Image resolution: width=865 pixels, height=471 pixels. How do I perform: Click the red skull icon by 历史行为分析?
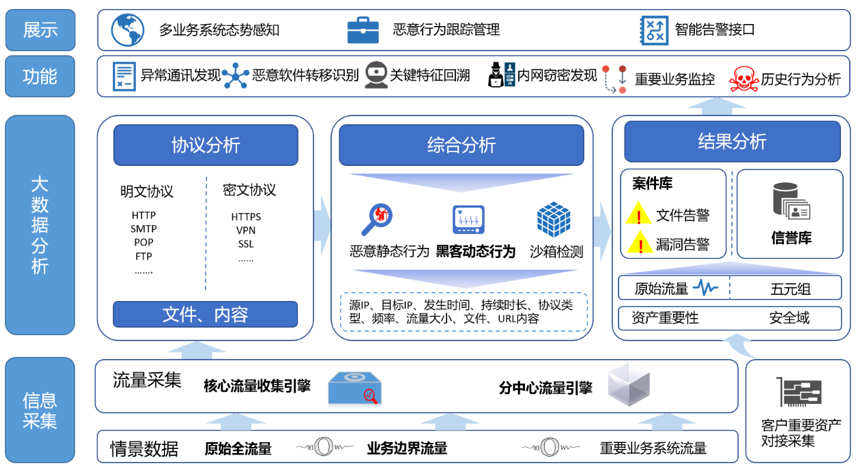(744, 79)
